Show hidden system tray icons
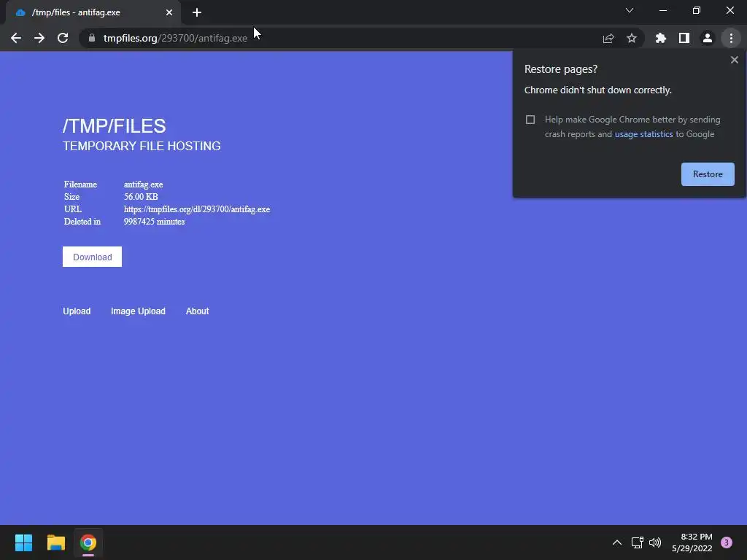The image size is (747, 560). click(616, 542)
